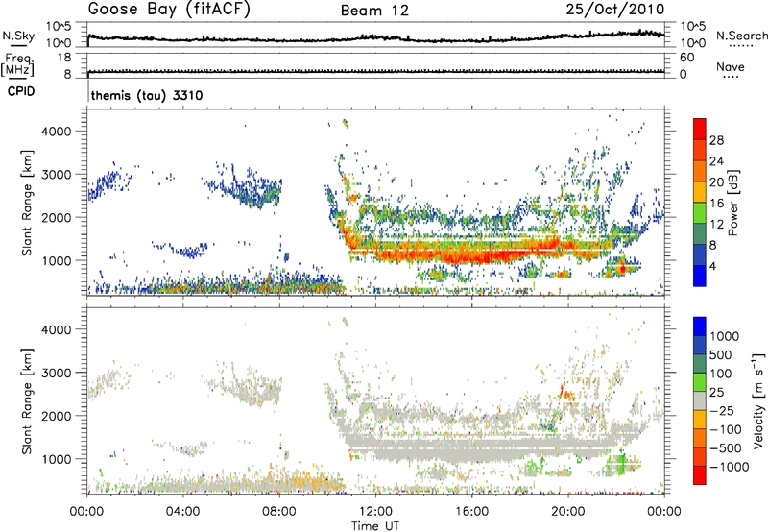Click the 'N.Search' legend label
768x532 pixels.
click(x=741, y=36)
